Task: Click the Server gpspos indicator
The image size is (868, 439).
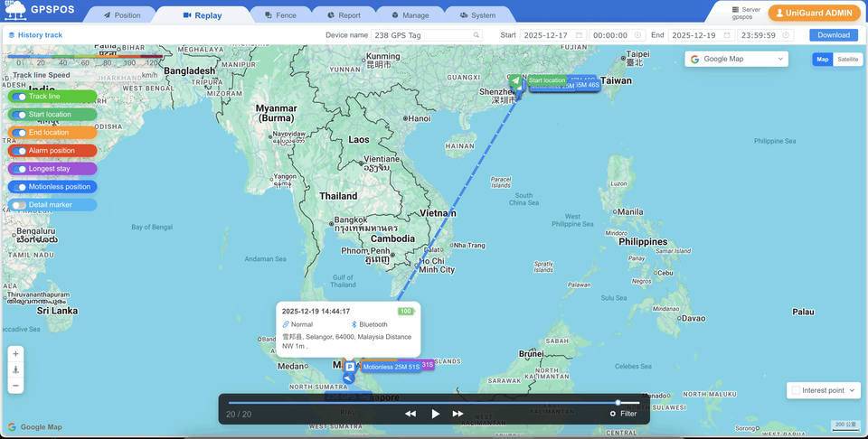Action: [746, 14]
